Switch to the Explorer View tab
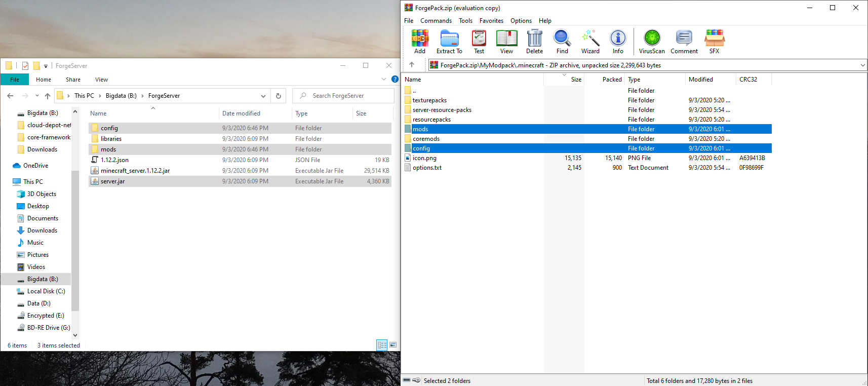Image resolution: width=868 pixels, height=386 pixels. pos(101,80)
